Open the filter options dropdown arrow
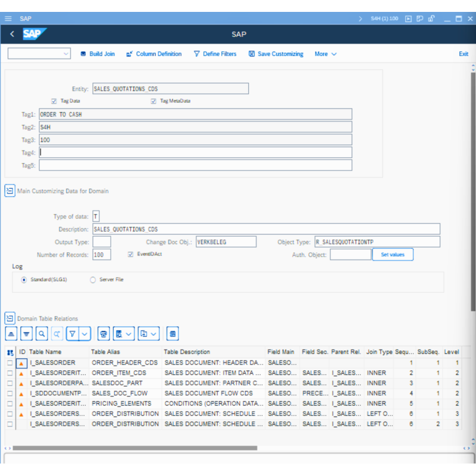Viewport: 476px width, 476px height. [x=84, y=334]
